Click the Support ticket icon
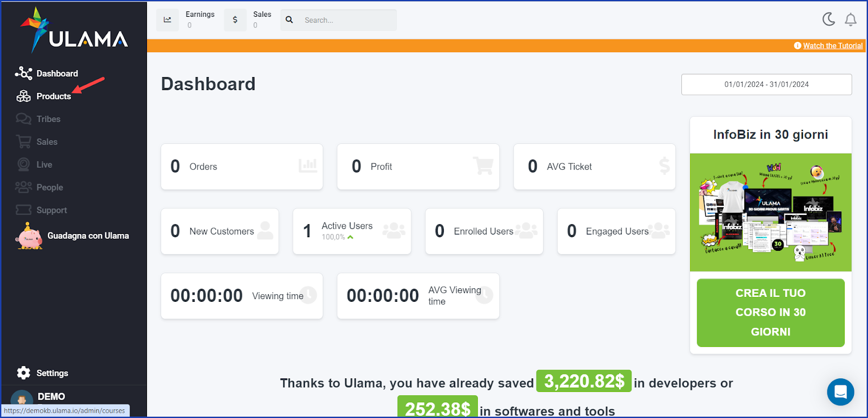 (x=23, y=210)
